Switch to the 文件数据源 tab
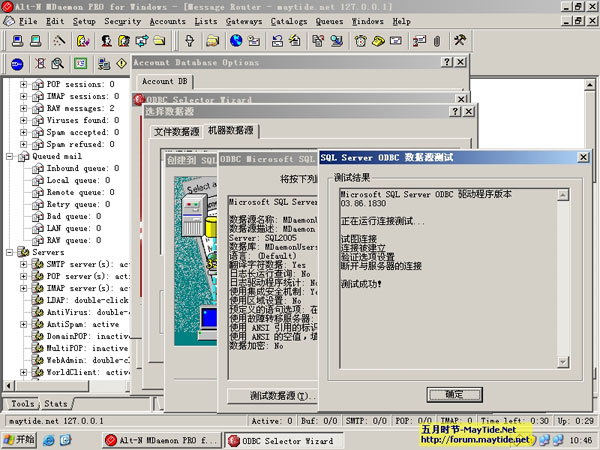Screen dimensions: 600x450 [x=176, y=131]
